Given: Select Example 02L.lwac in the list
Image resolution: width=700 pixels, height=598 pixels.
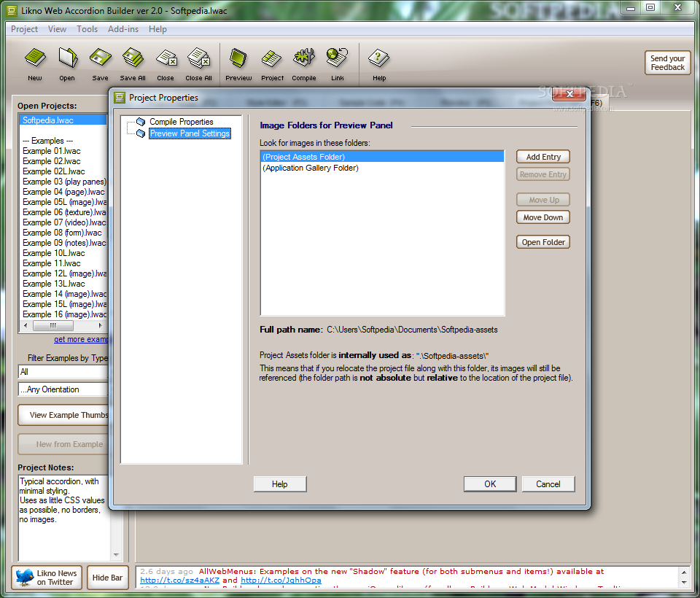Looking at the screenshot, I should [63, 171].
